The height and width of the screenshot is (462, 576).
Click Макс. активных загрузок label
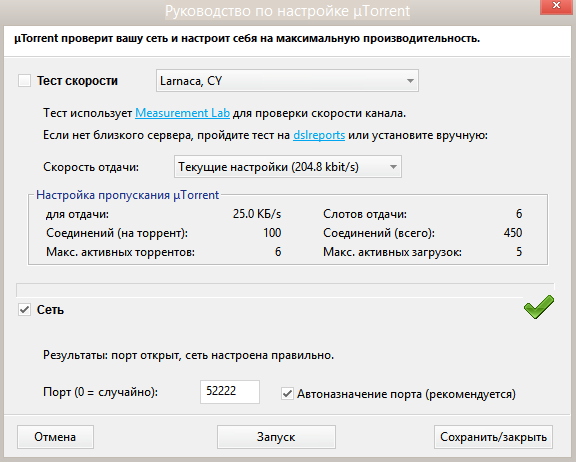[392, 252]
